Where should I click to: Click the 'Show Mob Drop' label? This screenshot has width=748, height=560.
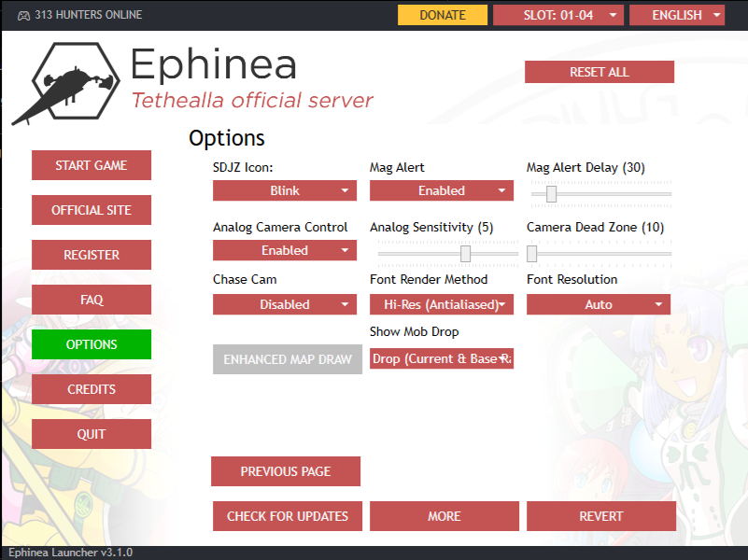click(415, 331)
